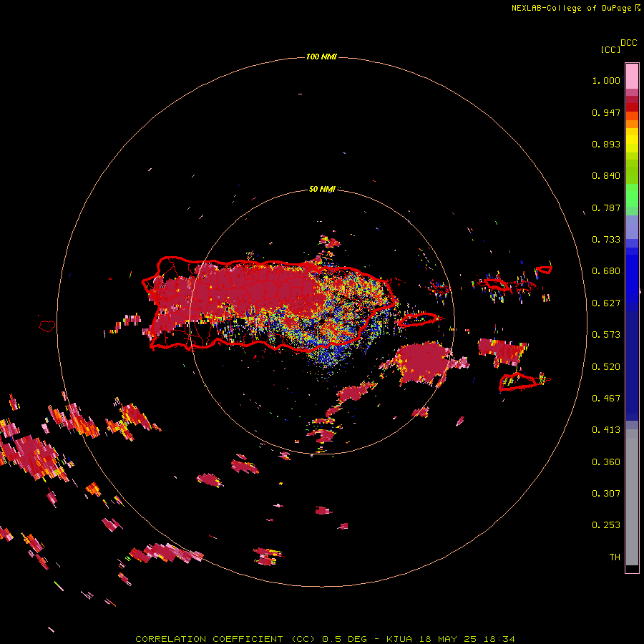644x644 pixels.
Task: Click the 1.000 value on legend
Action: 606,80
